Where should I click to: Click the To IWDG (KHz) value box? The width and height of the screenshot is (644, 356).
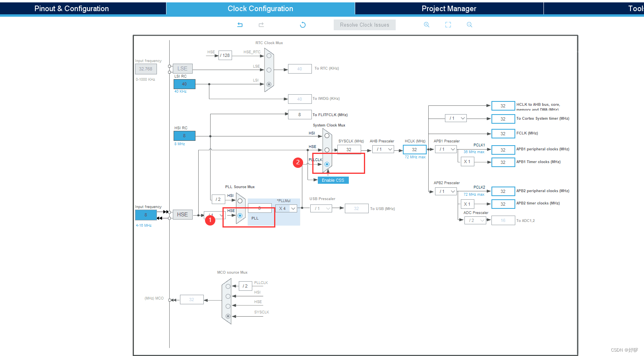point(300,99)
